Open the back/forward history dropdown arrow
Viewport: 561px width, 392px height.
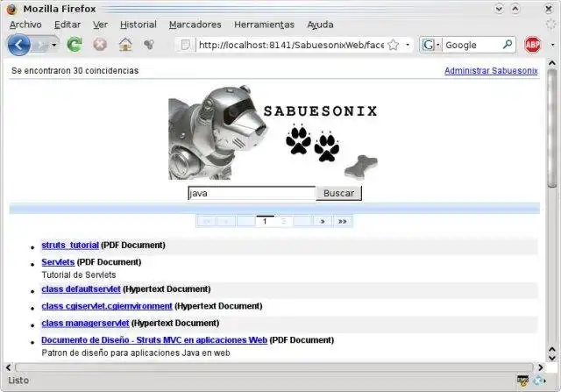coord(54,45)
